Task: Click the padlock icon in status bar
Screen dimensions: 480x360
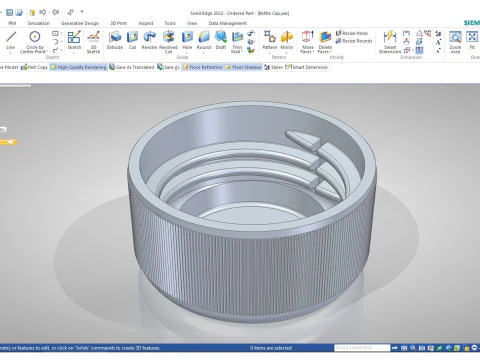Action: (466, 348)
